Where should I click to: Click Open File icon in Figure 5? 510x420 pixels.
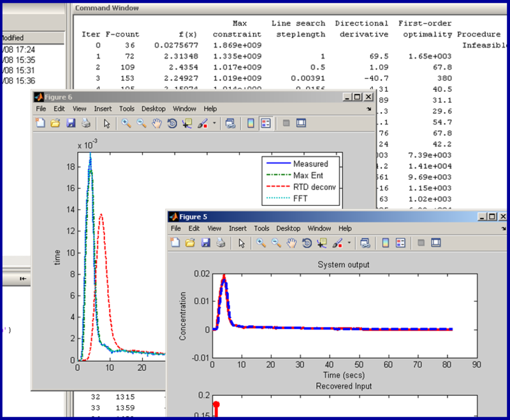coord(190,243)
